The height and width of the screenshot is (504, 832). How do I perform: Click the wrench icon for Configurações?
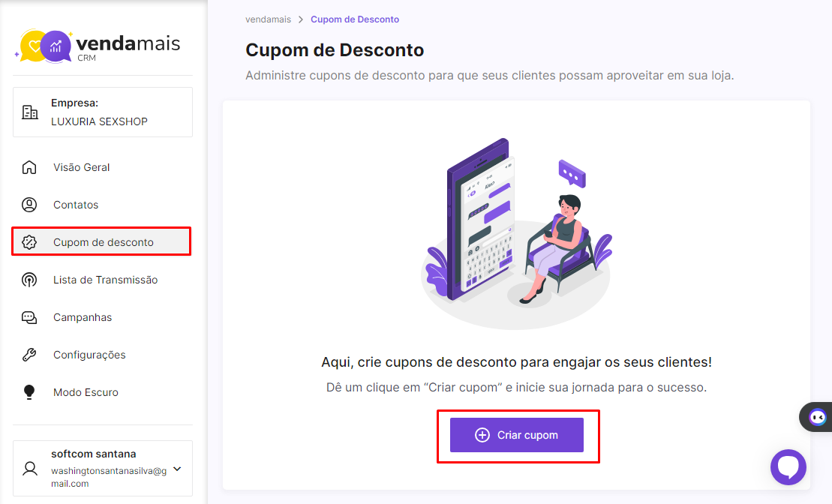29,355
